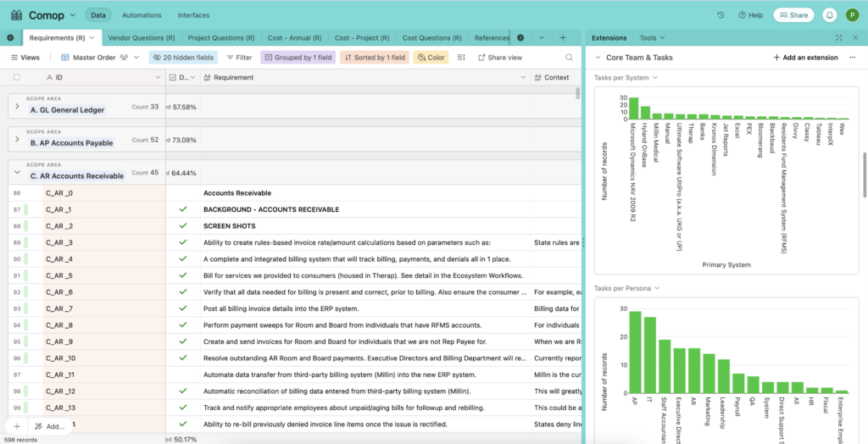Image resolution: width=868 pixels, height=444 pixels.
Task: Toggle the select-all checkbox in the header
Action: (17, 77)
